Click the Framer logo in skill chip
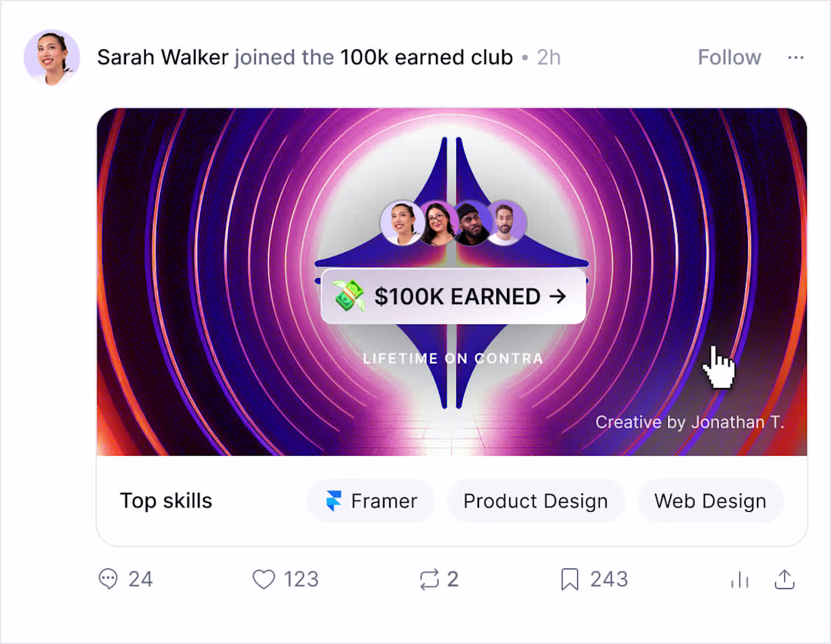The height and width of the screenshot is (644, 831). (x=334, y=501)
